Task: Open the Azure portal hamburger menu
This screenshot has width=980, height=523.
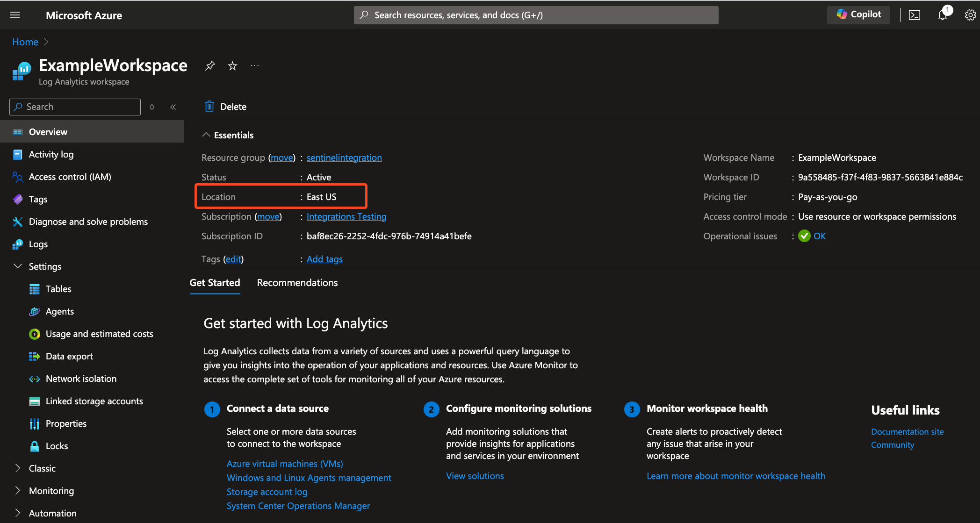Action: click(15, 15)
